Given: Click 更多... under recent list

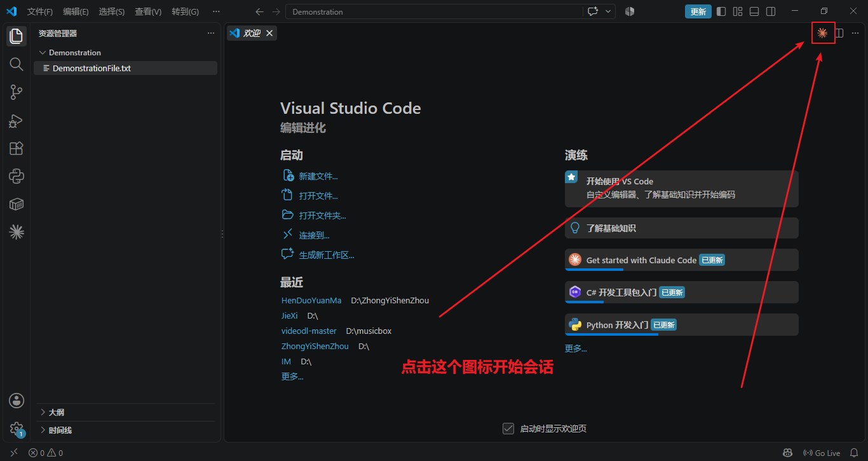Looking at the screenshot, I should click(x=292, y=376).
